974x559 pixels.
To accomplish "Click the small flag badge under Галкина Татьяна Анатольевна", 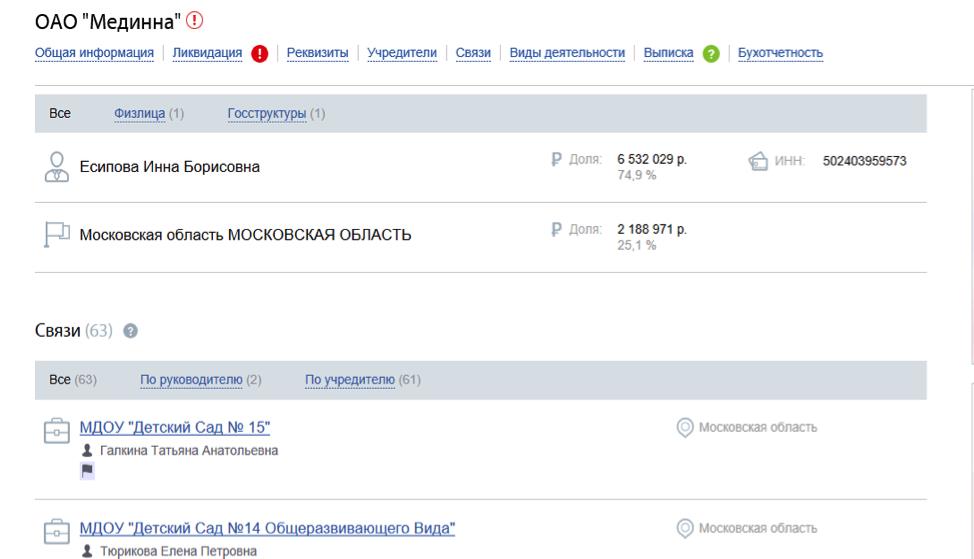I will click(x=87, y=471).
